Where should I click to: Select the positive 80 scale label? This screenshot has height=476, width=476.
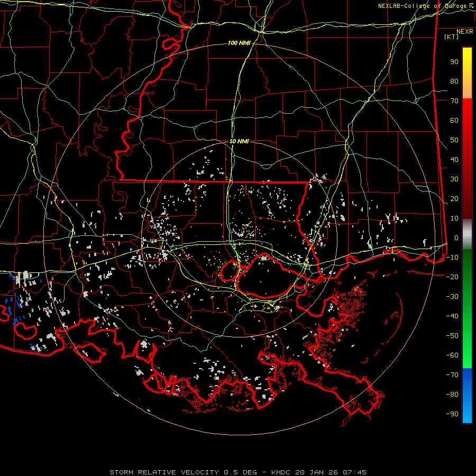coord(454,81)
